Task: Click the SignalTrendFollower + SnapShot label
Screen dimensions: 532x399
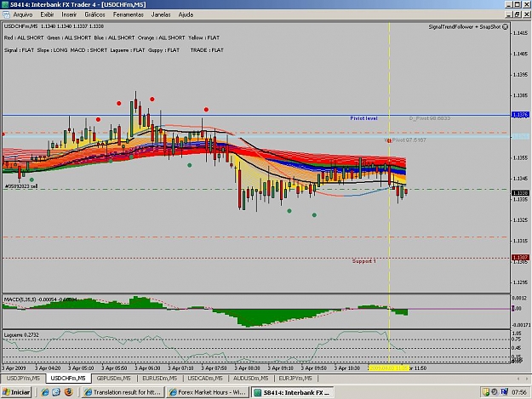Action: click(x=465, y=26)
